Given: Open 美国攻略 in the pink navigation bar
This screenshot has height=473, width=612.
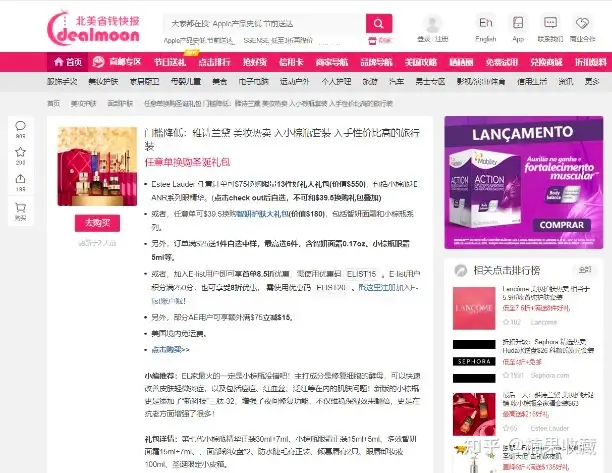Looking at the screenshot, I should tap(421, 62).
